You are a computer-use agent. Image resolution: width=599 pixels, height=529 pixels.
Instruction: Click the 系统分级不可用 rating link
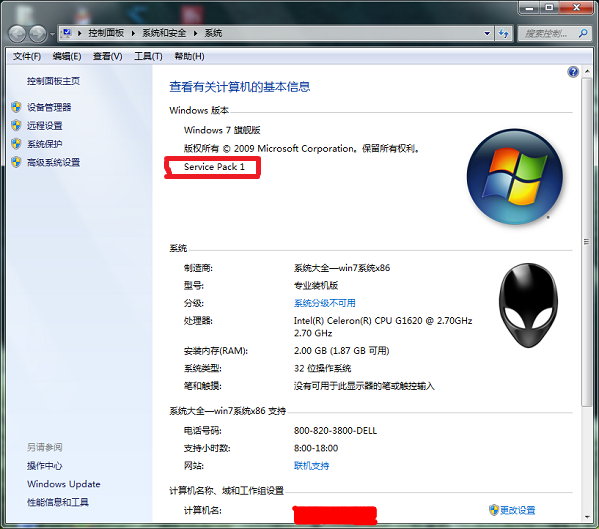click(x=324, y=303)
